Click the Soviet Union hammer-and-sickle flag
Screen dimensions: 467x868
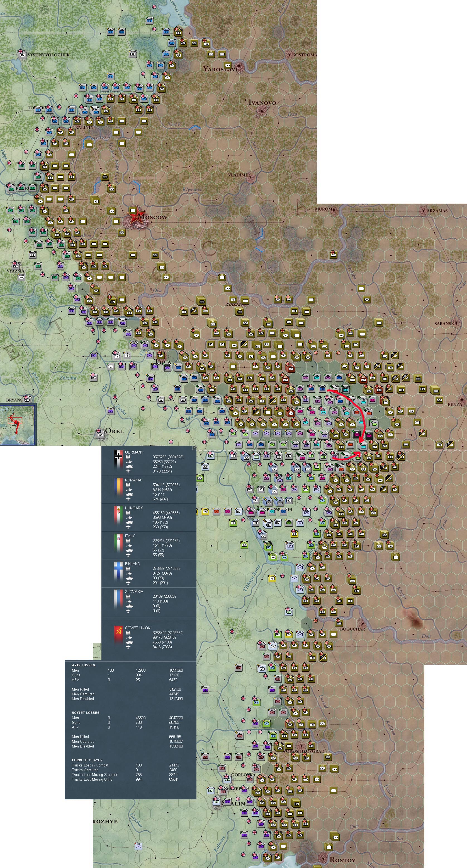(x=118, y=635)
